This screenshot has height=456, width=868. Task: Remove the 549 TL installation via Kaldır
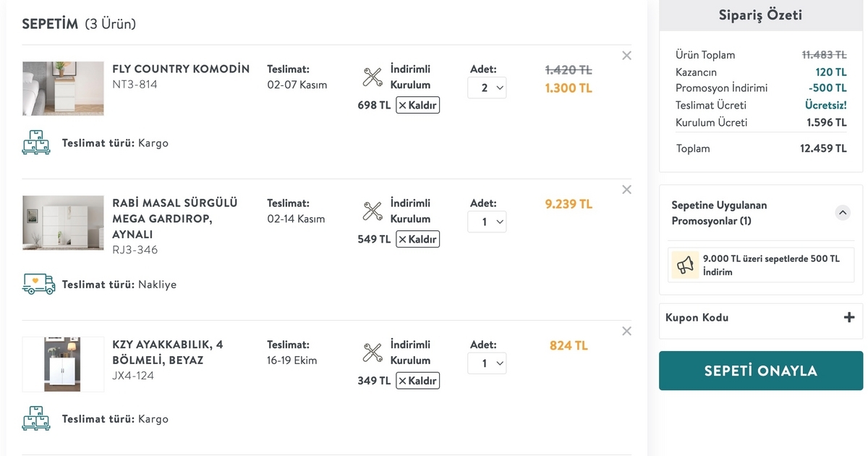(x=417, y=239)
